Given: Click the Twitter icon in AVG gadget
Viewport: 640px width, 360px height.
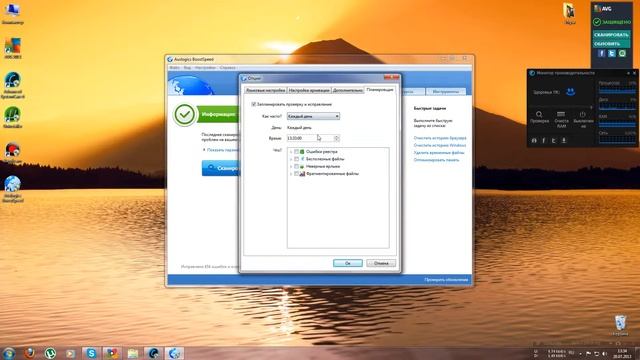Looking at the screenshot, I should coord(611,53).
